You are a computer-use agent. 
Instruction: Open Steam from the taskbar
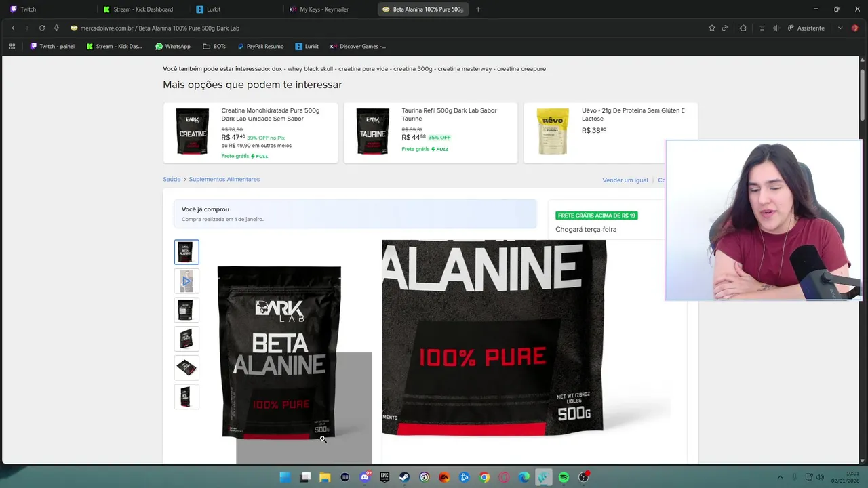(x=404, y=477)
